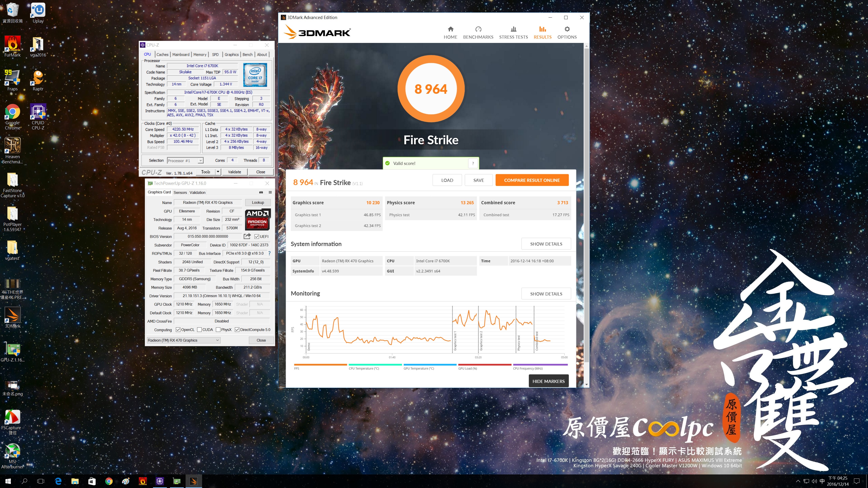Viewport: 868px width, 488px height.
Task: Click Bus Interface question mark in GPU-Z
Action: 269,253
